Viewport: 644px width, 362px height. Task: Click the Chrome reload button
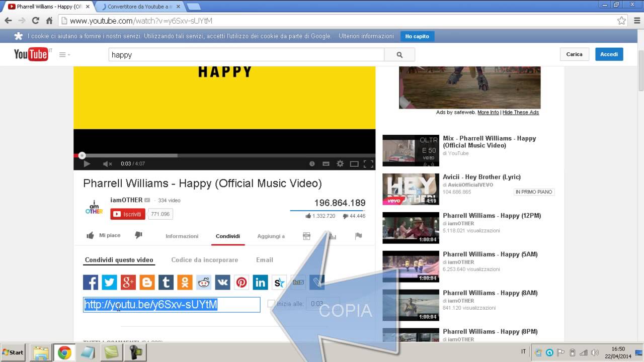(35, 21)
